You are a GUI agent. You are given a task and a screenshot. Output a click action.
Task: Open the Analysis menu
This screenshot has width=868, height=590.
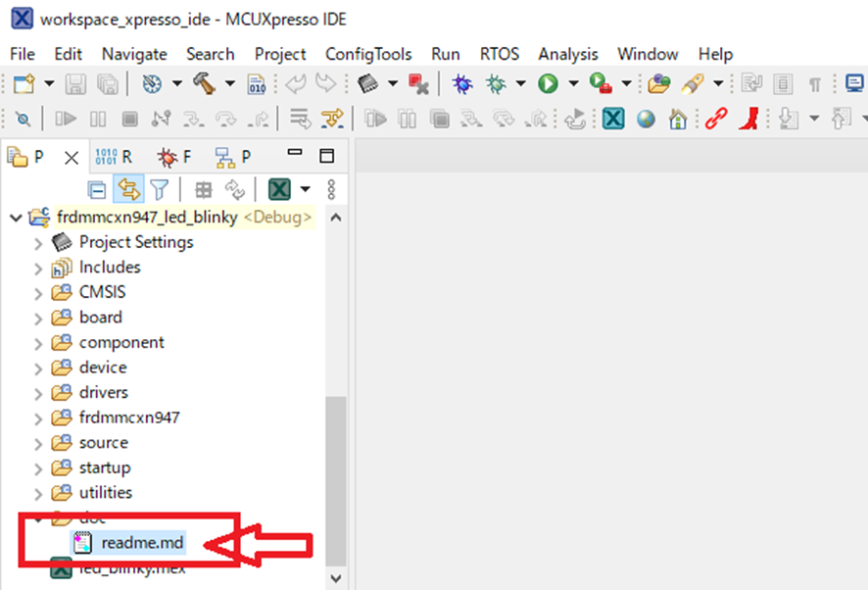tap(568, 54)
